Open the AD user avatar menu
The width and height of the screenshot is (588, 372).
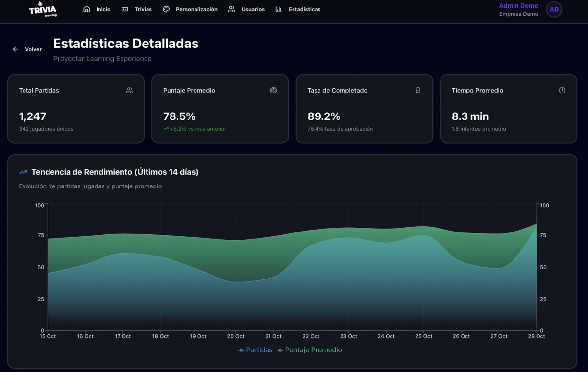click(554, 9)
